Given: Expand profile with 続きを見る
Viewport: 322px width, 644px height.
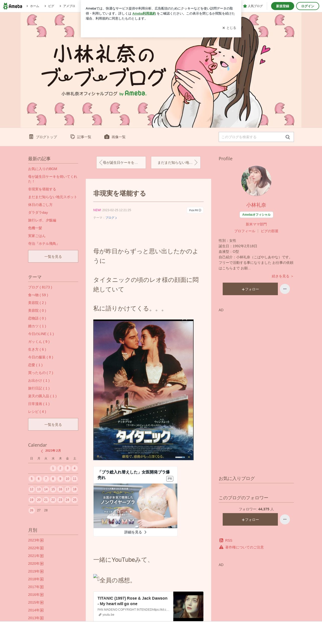Looking at the screenshot, I should (283, 276).
